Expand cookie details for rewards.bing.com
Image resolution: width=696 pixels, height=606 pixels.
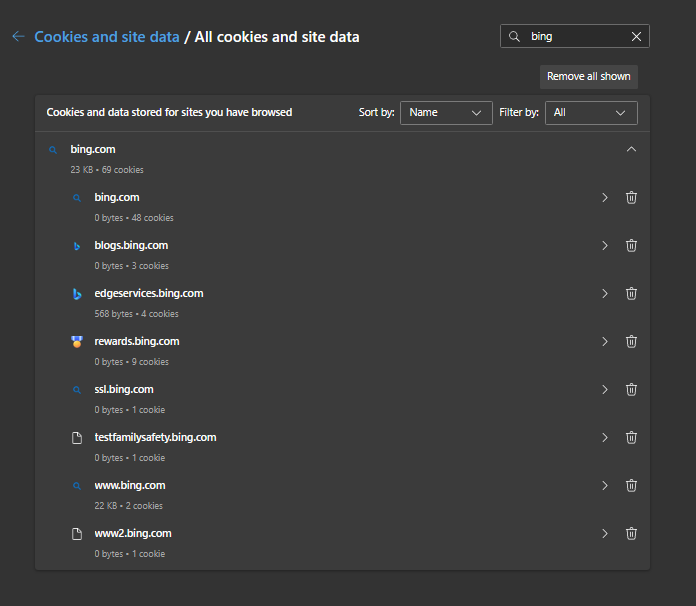pos(605,342)
